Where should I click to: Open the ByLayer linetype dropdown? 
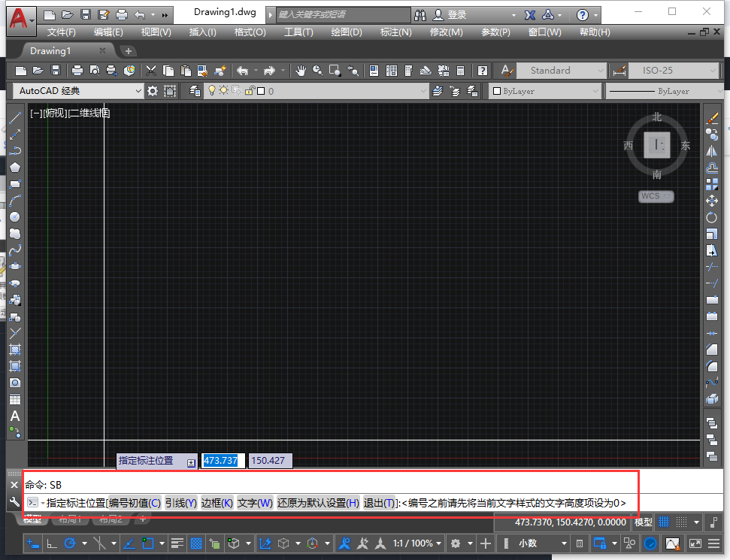[x=665, y=91]
